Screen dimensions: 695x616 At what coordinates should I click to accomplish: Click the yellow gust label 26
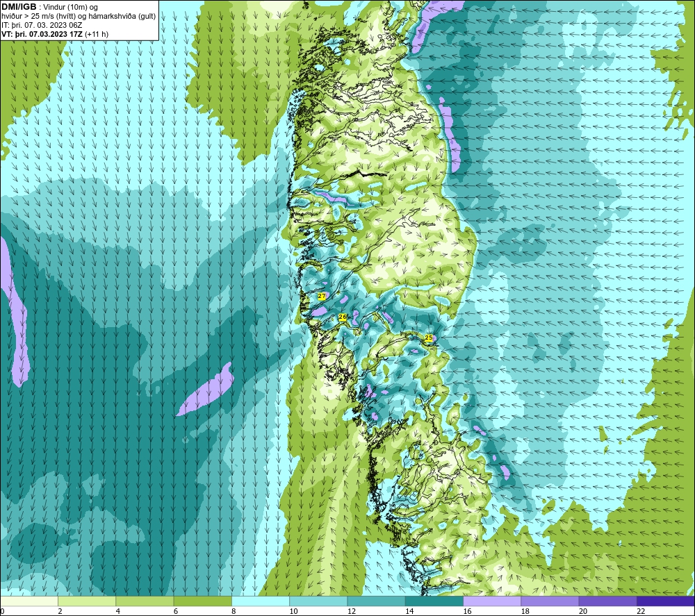click(x=342, y=317)
